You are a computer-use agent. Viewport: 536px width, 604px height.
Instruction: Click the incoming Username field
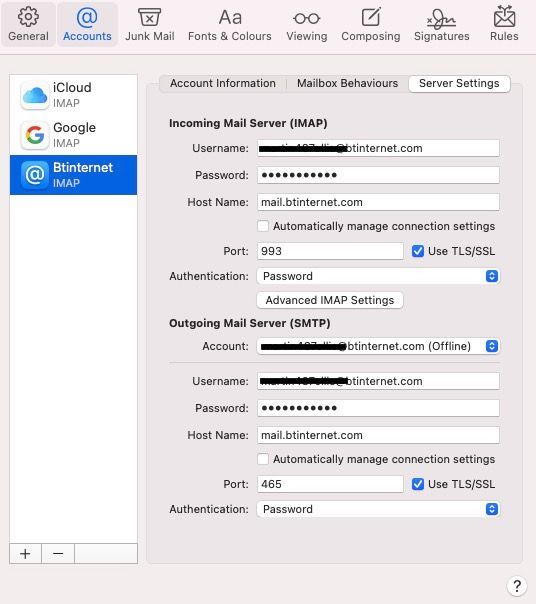pyautogui.click(x=378, y=148)
